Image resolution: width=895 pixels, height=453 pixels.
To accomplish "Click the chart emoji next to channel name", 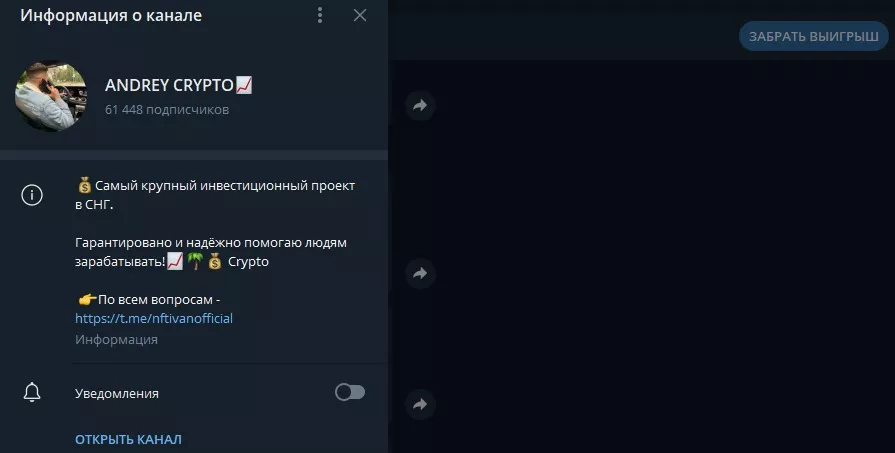I will [x=243, y=85].
